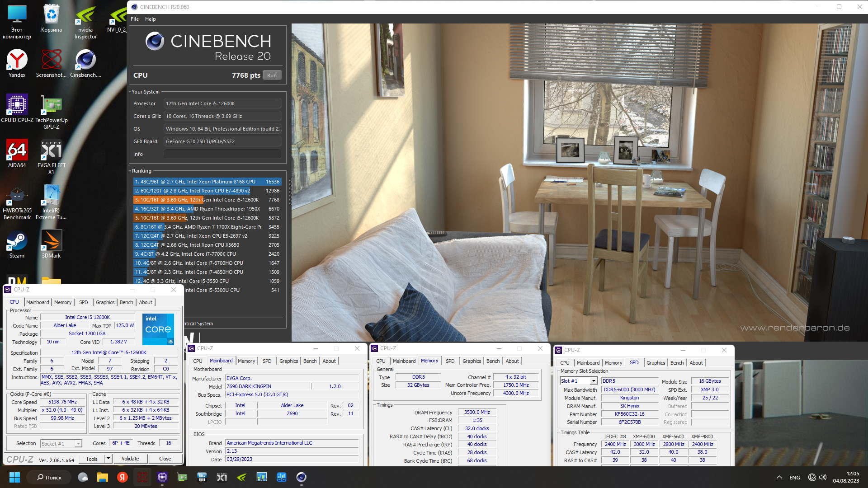Open the Этот компьютер desktop icon
The height and width of the screenshot is (488, 868).
click(17, 22)
